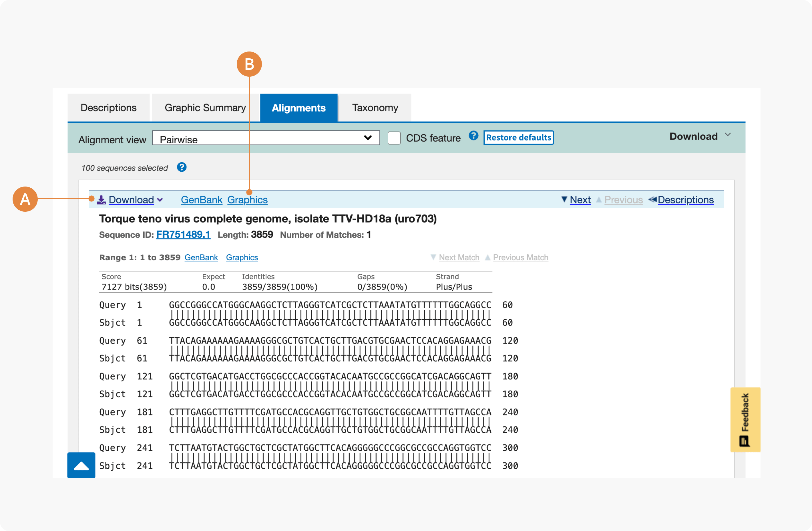
Task: Switch to the Graphic Summary tab
Action: point(205,108)
